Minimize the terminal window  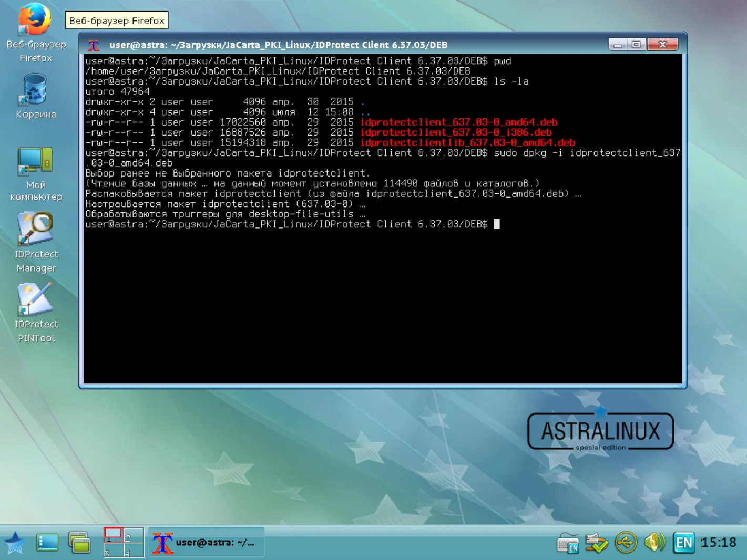coord(618,45)
